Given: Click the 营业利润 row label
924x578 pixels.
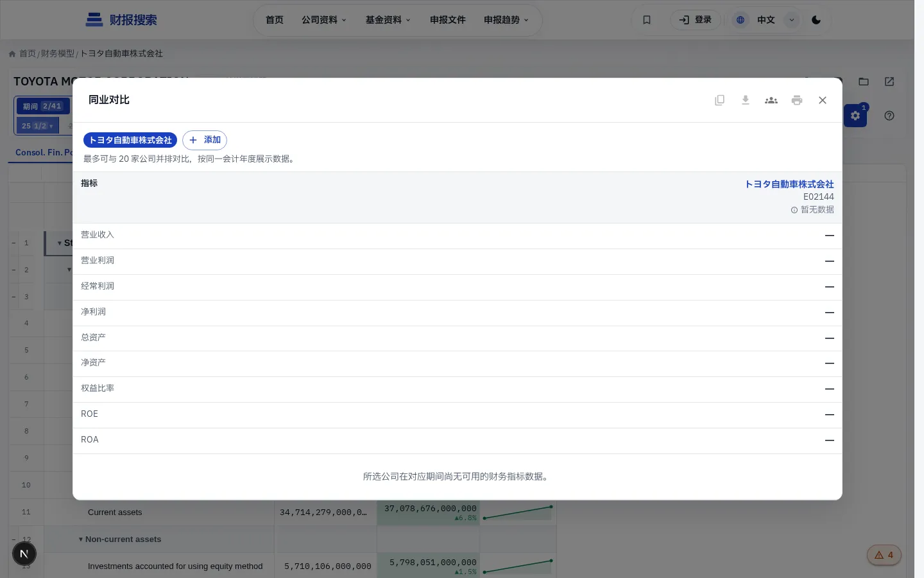Looking at the screenshot, I should click(x=98, y=260).
